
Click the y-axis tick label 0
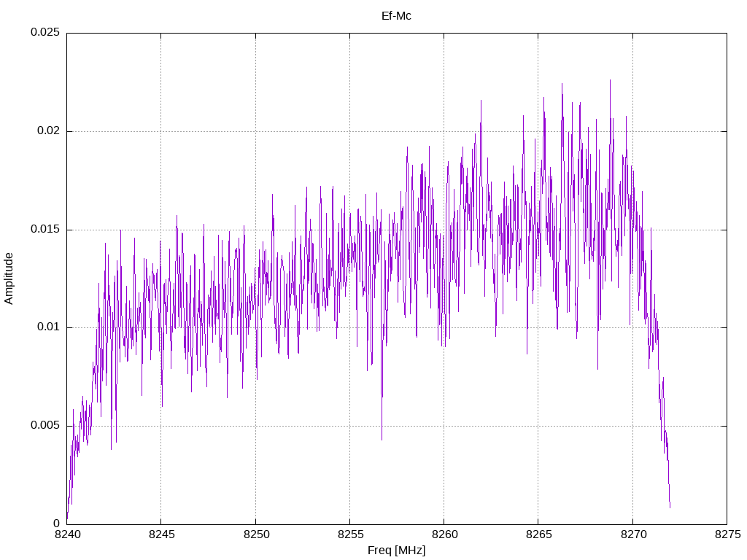[57, 524]
